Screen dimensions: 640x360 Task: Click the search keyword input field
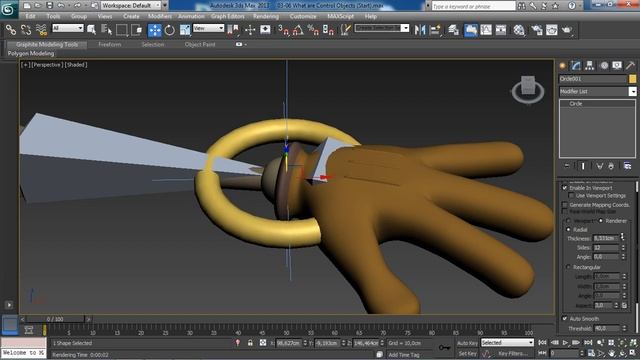tap(473, 6)
